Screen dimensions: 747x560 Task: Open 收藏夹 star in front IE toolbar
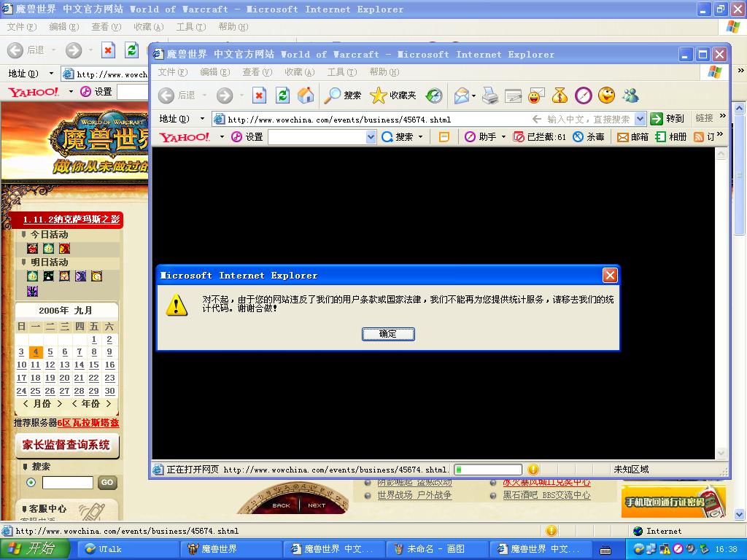393,96
